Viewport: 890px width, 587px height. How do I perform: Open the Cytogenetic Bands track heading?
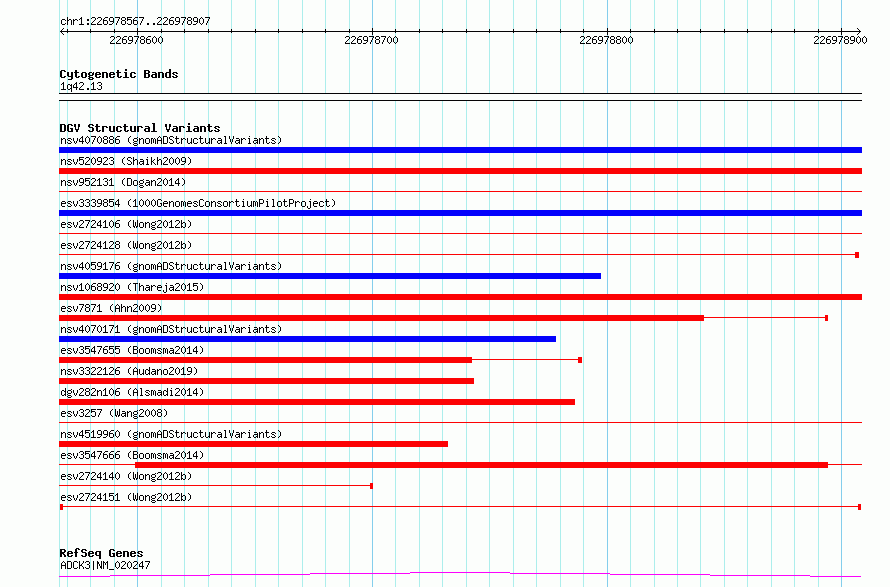point(119,74)
